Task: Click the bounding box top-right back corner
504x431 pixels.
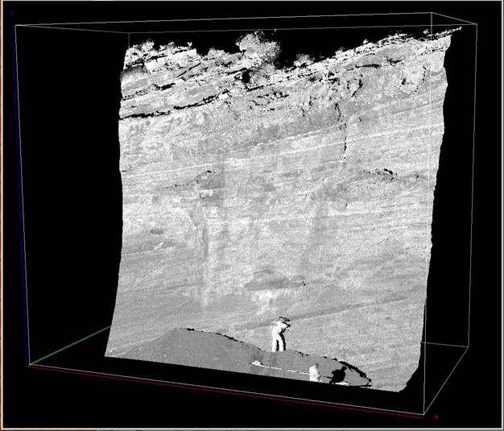Action: [x=433, y=14]
